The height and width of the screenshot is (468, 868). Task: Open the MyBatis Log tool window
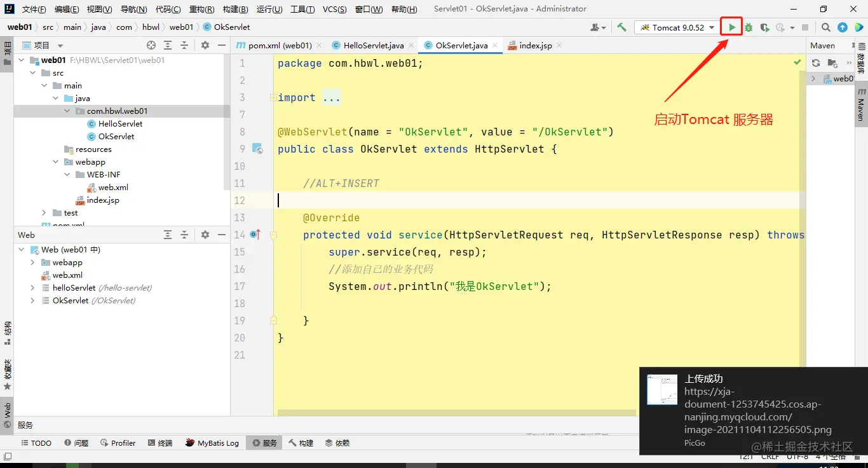(212, 443)
